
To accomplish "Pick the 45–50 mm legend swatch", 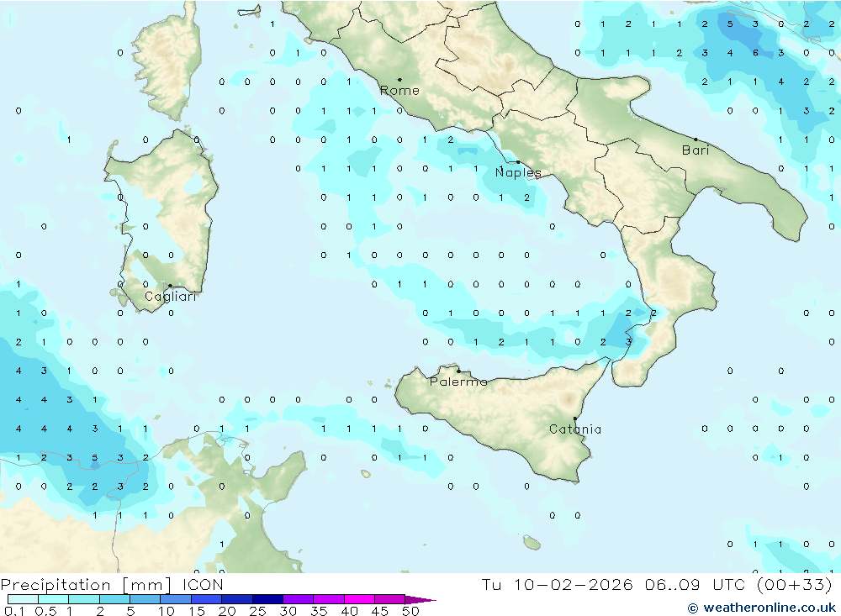I will (389, 599).
